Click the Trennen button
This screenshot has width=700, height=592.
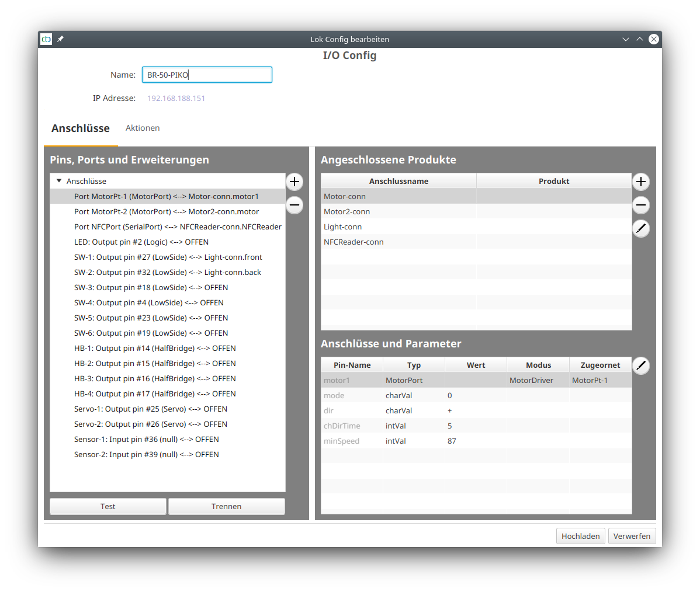[226, 506]
